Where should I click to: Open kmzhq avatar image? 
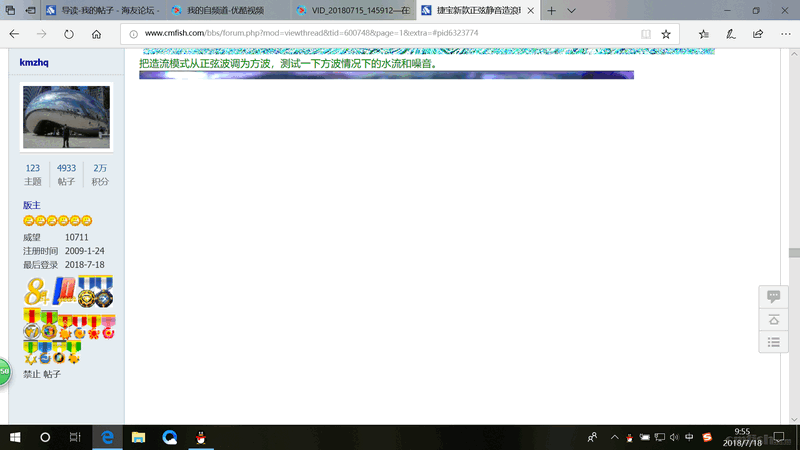[x=66, y=117]
